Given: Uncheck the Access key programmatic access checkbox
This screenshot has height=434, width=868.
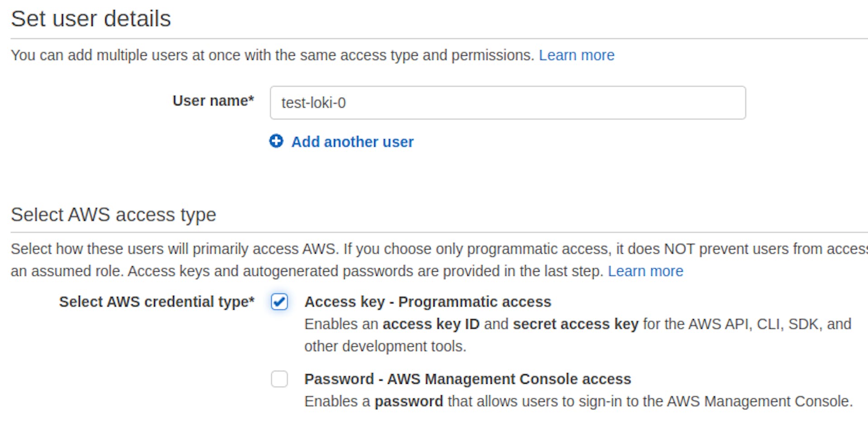Looking at the screenshot, I should coord(279,302).
